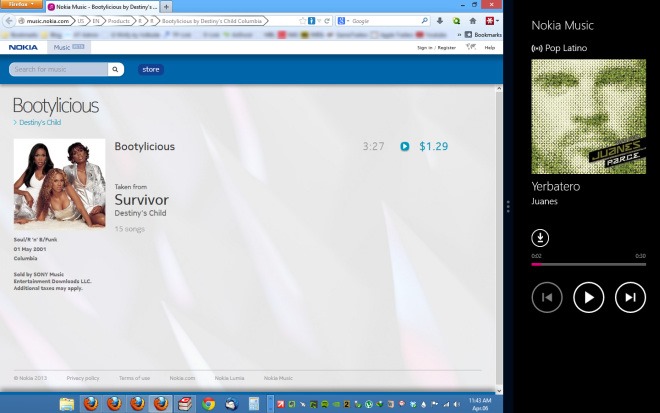Open the store button
This screenshot has height=413, width=660.
point(151,69)
